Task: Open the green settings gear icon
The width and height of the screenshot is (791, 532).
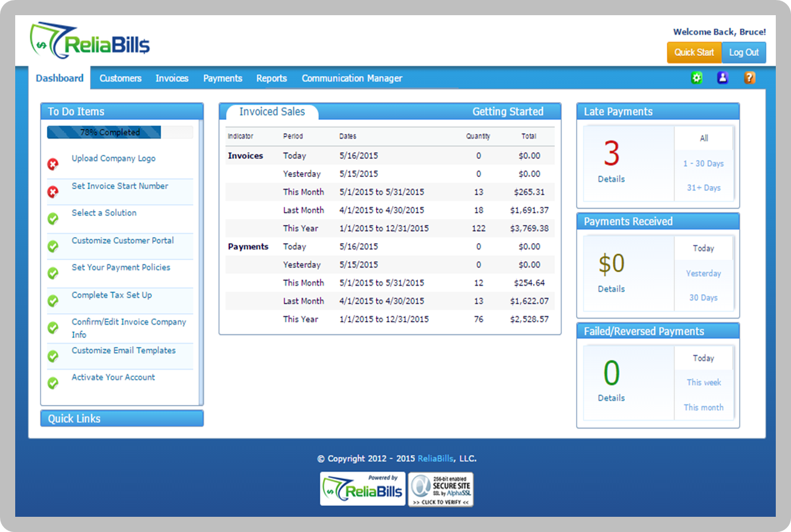Action: click(x=697, y=78)
